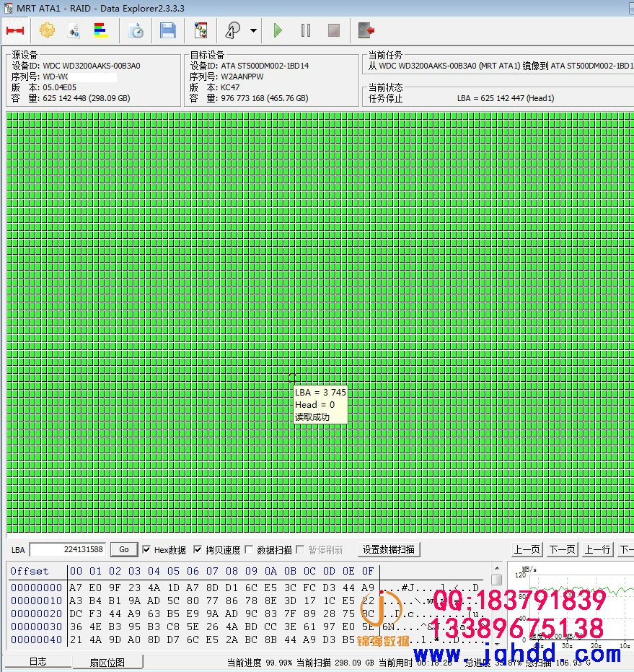Expand the dropdown arrow beside compass icon
The height and width of the screenshot is (672, 634).
pyautogui.click(x=254, y=30)
